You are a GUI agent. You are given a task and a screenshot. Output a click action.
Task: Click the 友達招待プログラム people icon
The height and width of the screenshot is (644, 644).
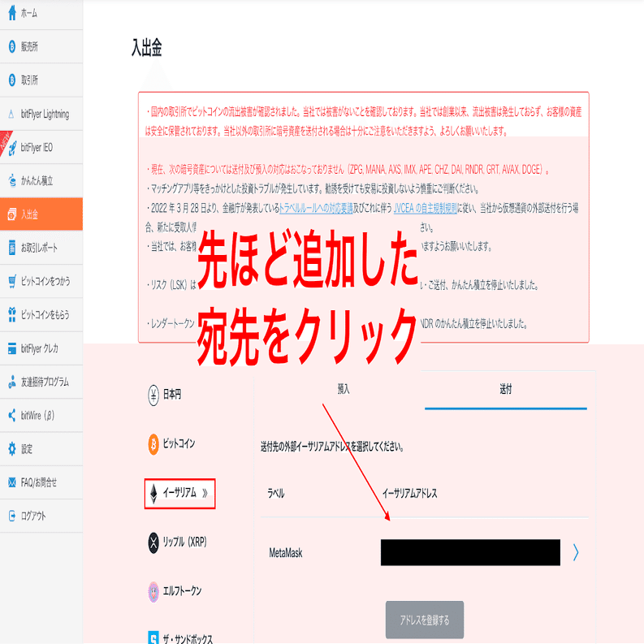click(12, 382)
